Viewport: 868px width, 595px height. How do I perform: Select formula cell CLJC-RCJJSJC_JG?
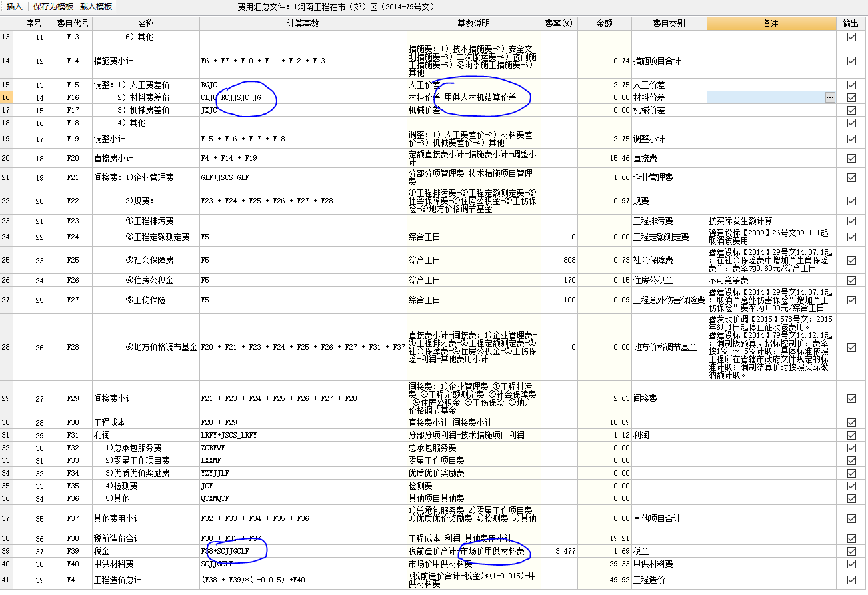(303, 97)
